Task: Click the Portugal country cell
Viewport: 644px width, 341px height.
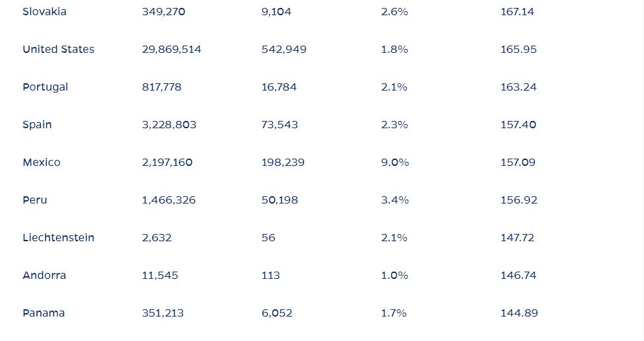Action: [45, 87]
